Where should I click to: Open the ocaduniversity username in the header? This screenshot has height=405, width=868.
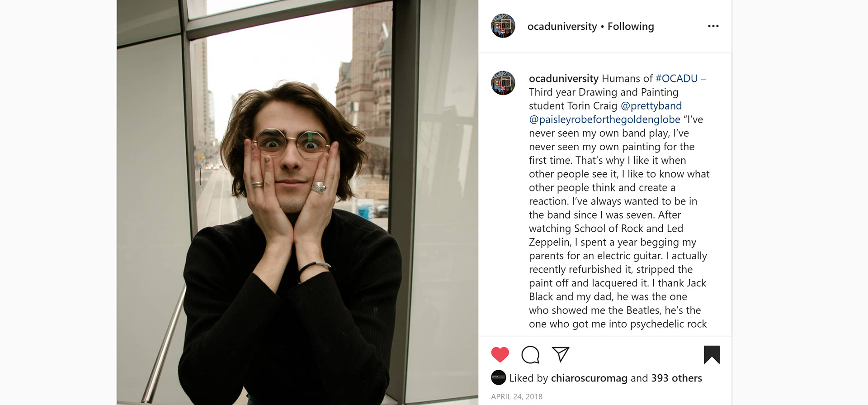point(562,26)
